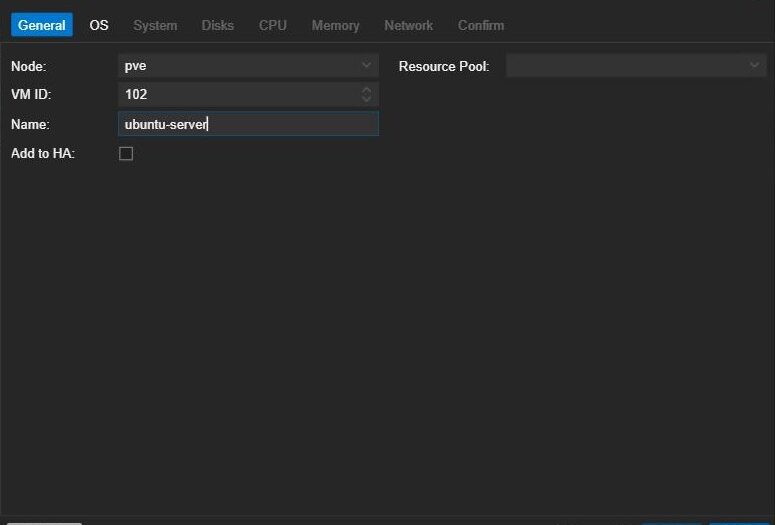775x525 pixels.
Task: Click the VM ID: label
Action: (31, 94)
